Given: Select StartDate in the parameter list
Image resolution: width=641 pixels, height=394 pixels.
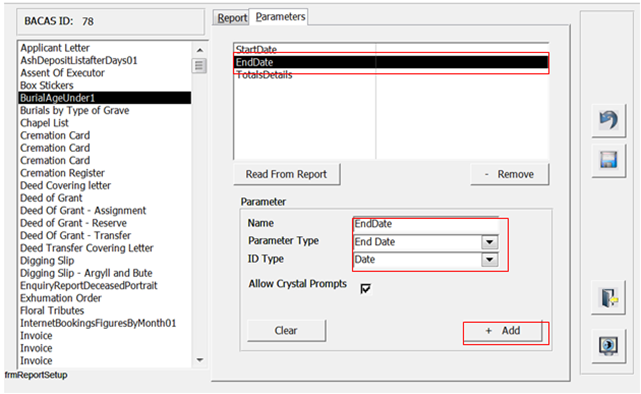Looking at the screenshot, I should coord(391,49).
